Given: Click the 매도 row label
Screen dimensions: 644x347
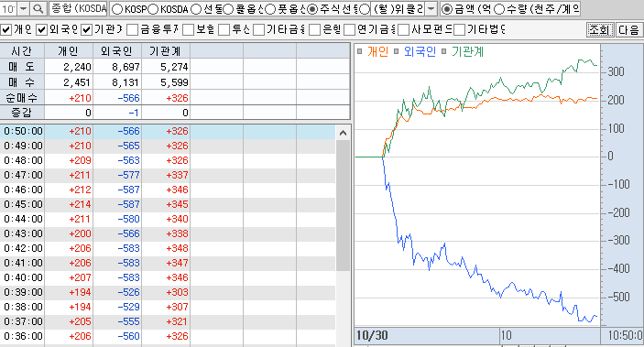Looking at the screenshot, I should click(x=22, y=67).
